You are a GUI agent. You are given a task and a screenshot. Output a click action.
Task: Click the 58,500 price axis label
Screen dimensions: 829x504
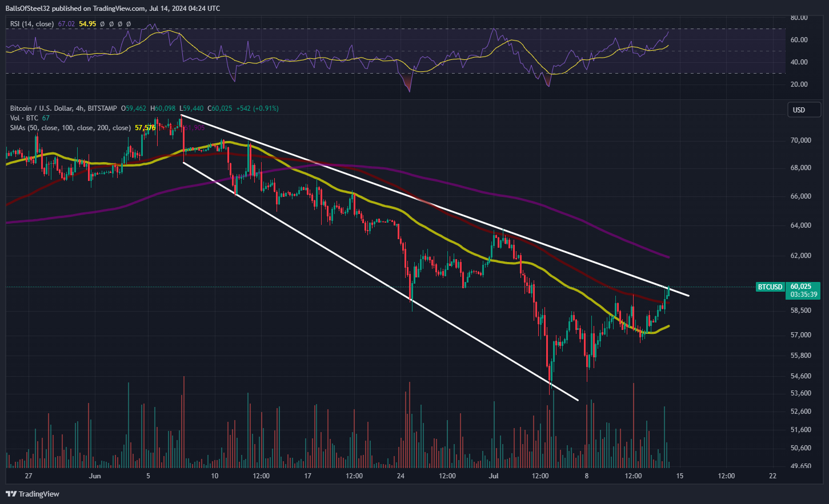tap(800, 311)
